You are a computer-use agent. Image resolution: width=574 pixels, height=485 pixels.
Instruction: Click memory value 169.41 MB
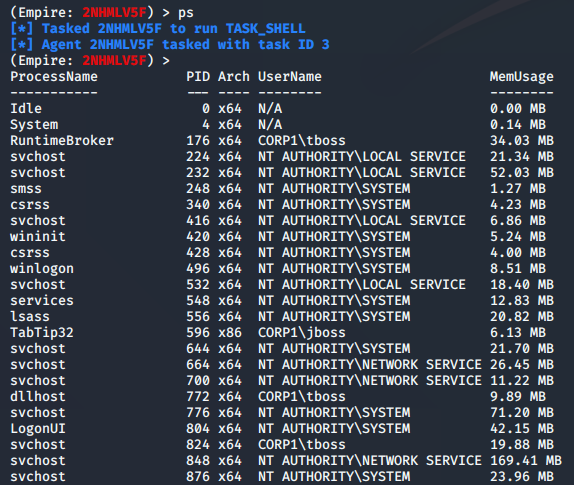coord(526,460)
